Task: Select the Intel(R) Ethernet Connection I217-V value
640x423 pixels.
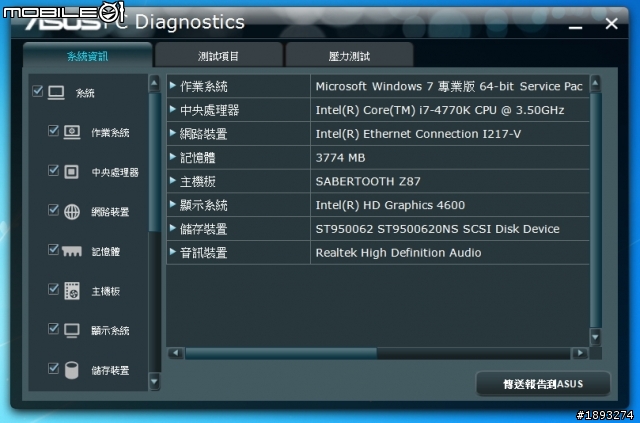Action: pos(418,134)
